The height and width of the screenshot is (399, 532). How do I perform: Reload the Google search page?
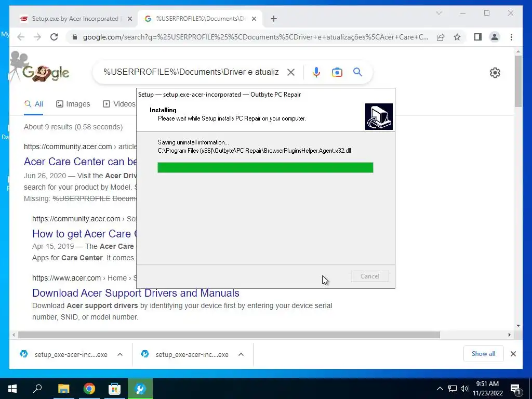coord(54,37)
